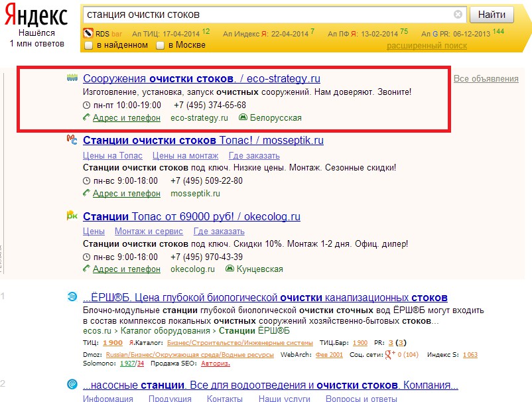Open the 'насосные станции' result title link
This screenshot has width=532, height=402.
click(271, 385)
